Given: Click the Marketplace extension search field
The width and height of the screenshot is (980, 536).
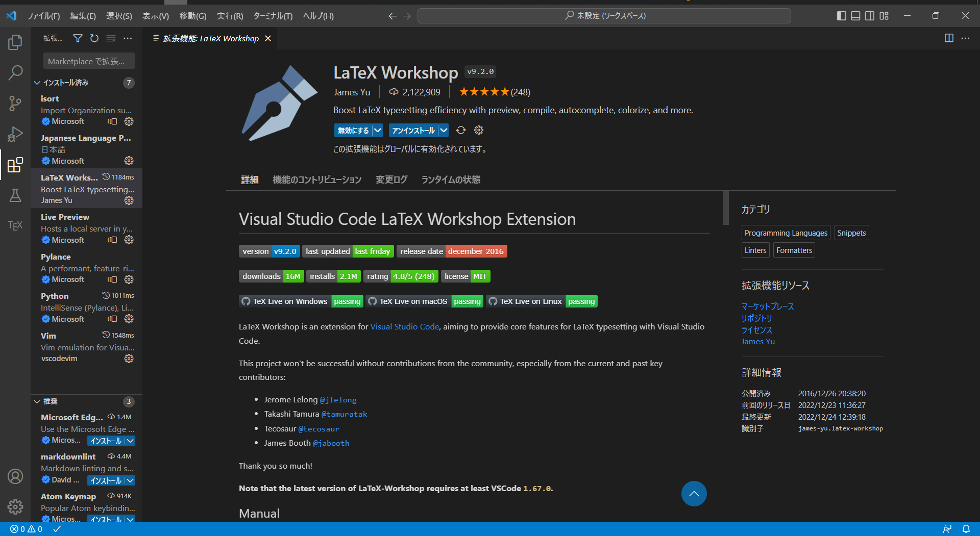Looking at the screenshot, I should (89, 61).
